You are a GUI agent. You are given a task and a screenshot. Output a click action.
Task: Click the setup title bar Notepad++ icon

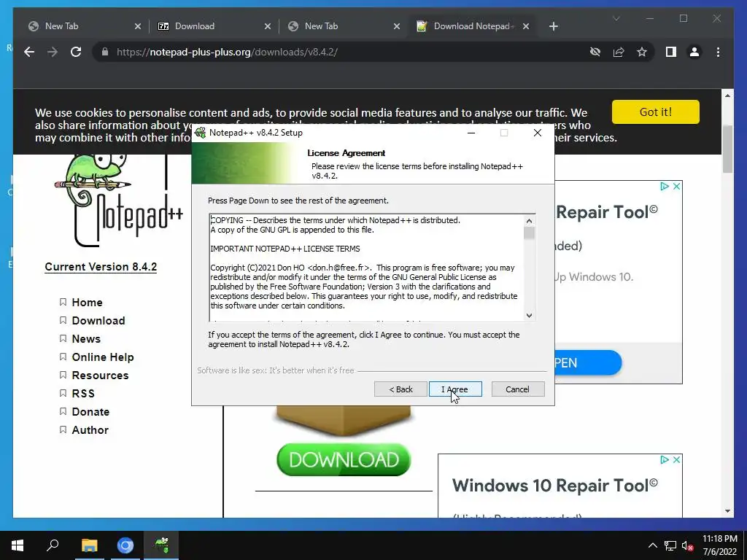tap(201, 133)
